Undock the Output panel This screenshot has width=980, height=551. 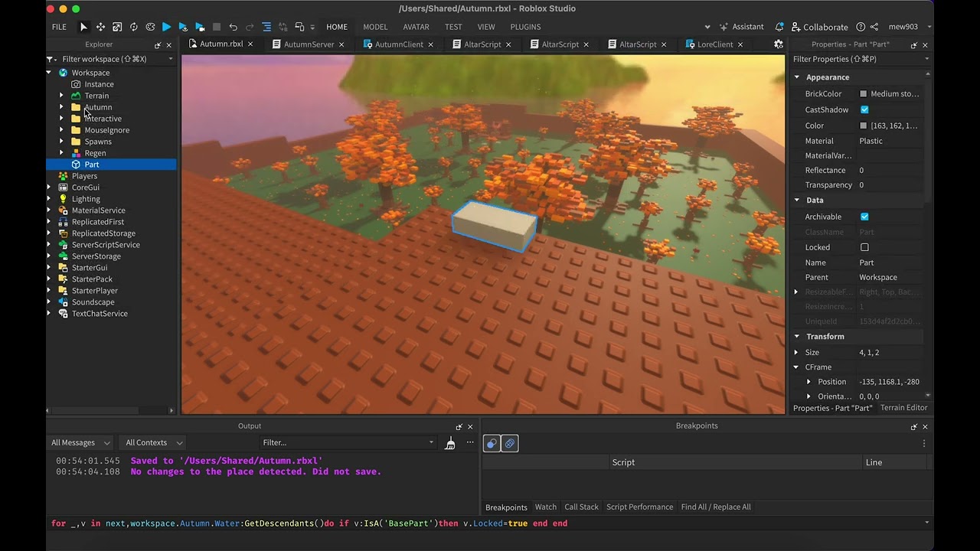459,426
